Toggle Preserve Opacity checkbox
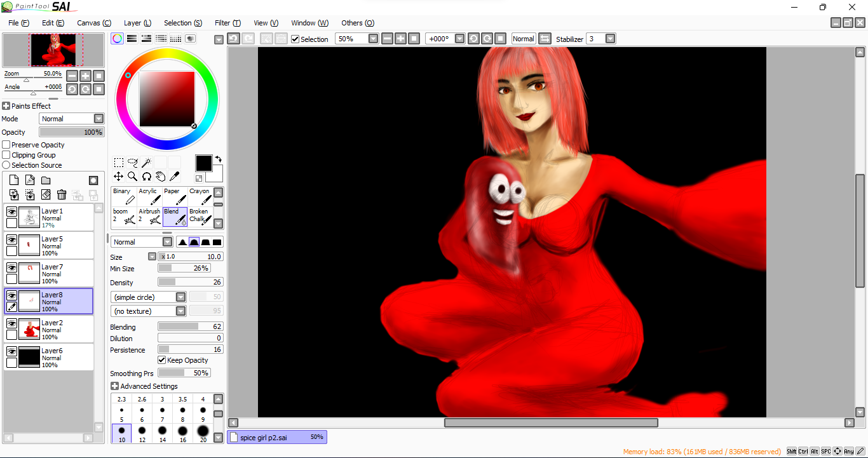The width and height of the screenshot is (868, 458). [6, 145]
